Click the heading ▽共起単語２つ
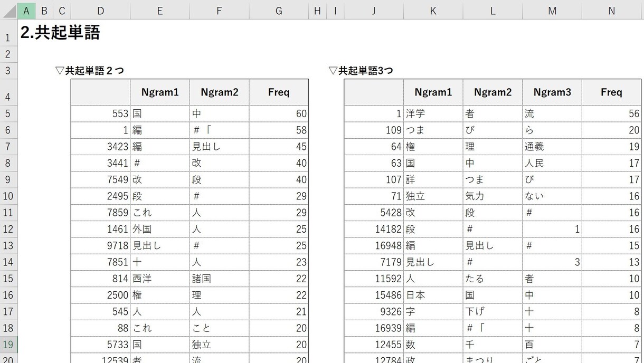 point(90,71)
